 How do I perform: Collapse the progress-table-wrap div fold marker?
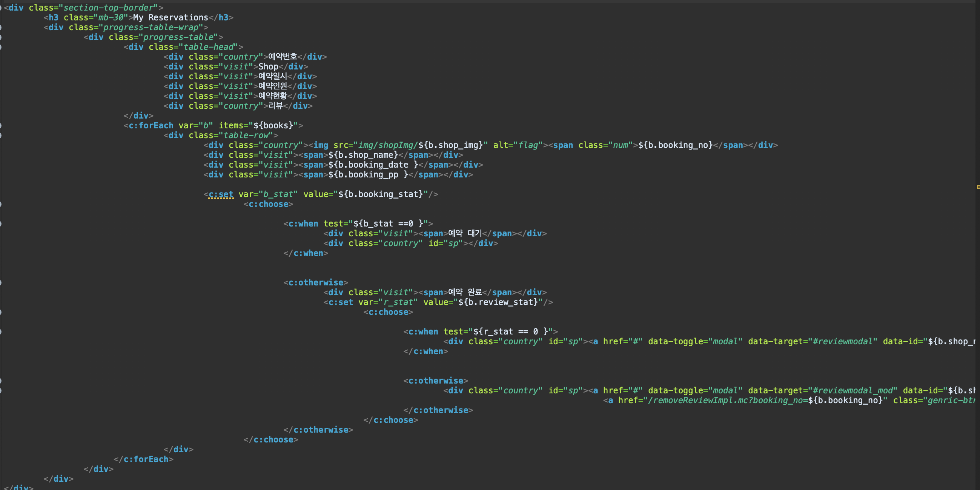[x=1, y=28]
